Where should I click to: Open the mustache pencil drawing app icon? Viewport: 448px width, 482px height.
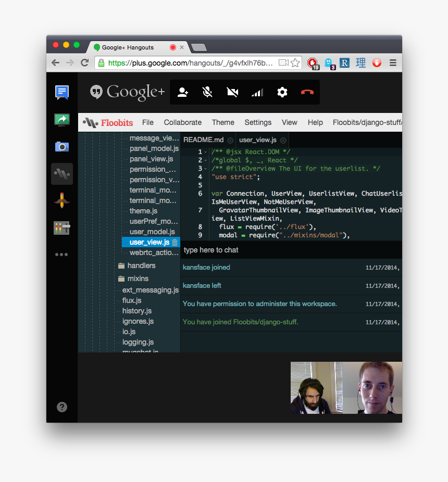pos(62,200)
